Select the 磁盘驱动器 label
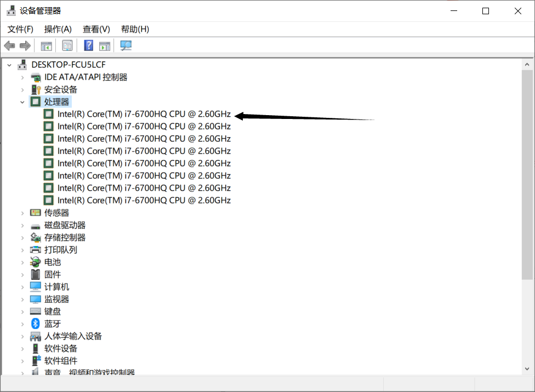The width and height of the screenshot is (535, 392). coord(65,225)
